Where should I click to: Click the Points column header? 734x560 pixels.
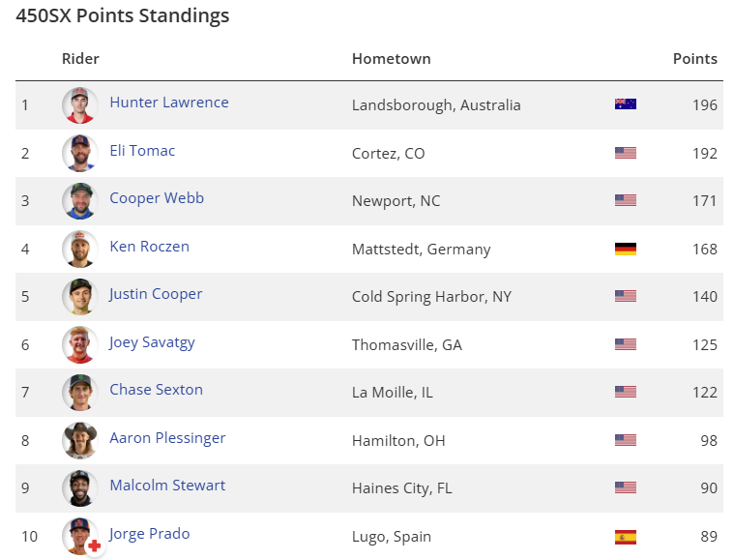pos(694,59)
